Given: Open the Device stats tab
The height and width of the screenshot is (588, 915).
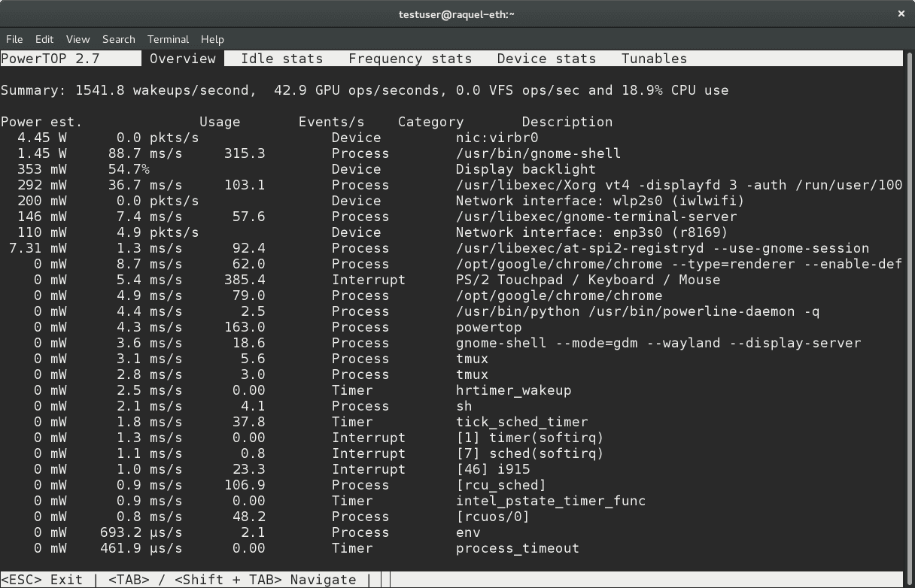Looking at the screenshot, I should (546, 58).
